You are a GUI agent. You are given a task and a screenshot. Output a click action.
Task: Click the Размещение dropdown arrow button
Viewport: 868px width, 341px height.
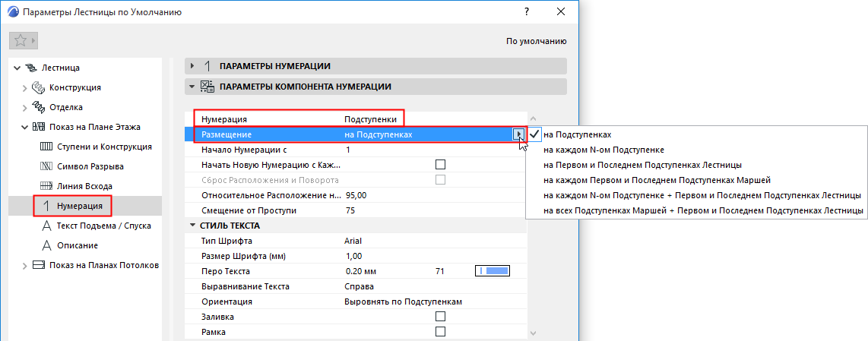[x=518, y=134]
